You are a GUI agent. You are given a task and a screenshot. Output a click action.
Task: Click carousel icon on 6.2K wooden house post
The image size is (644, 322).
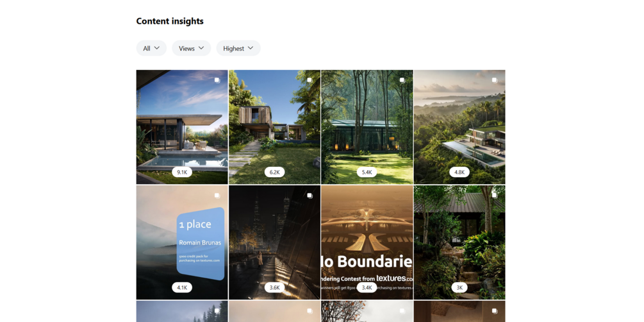pos(310,80)
